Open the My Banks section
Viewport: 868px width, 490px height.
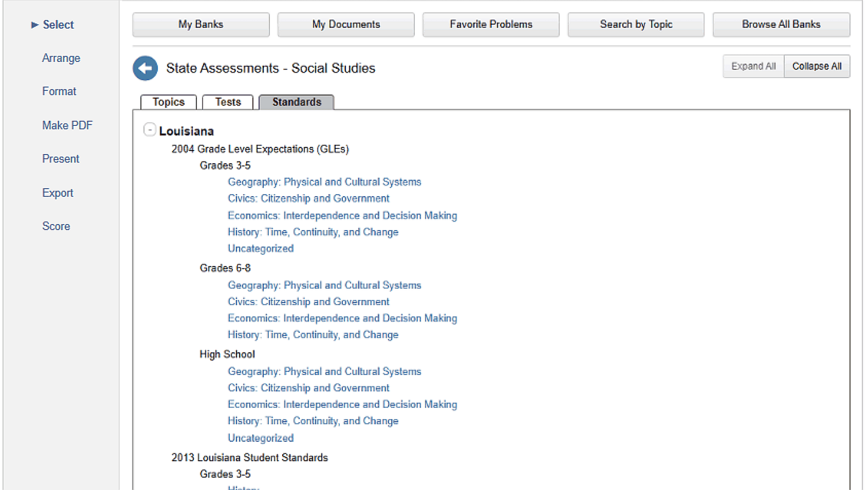200,24
